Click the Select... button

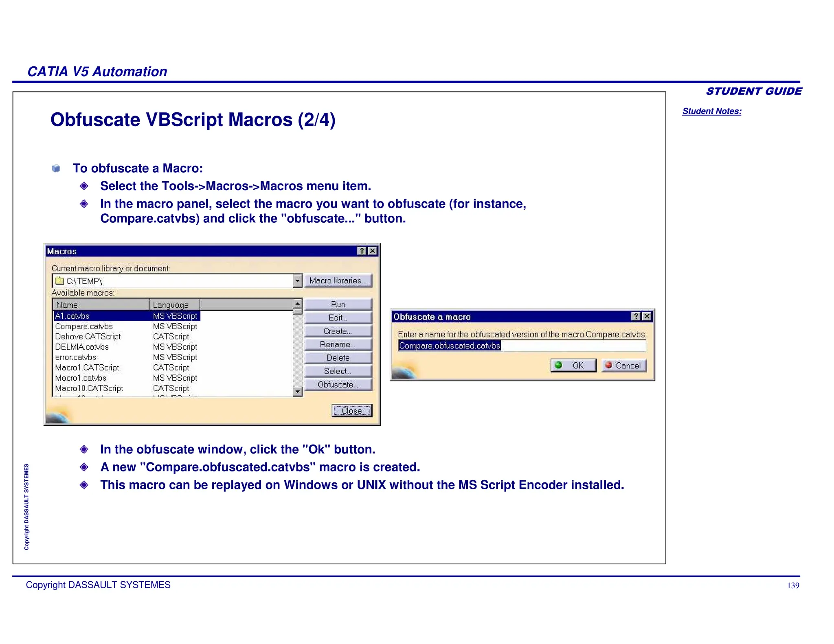338,371
